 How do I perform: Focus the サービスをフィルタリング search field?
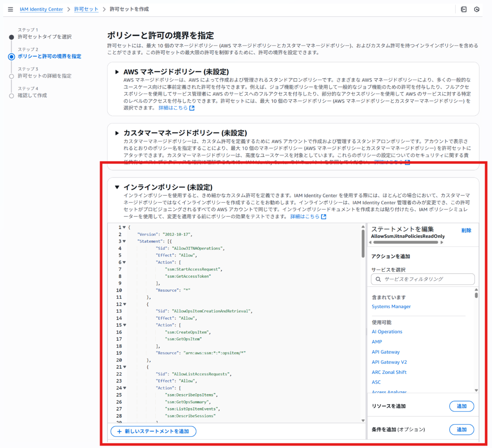(x=423, y=279)
